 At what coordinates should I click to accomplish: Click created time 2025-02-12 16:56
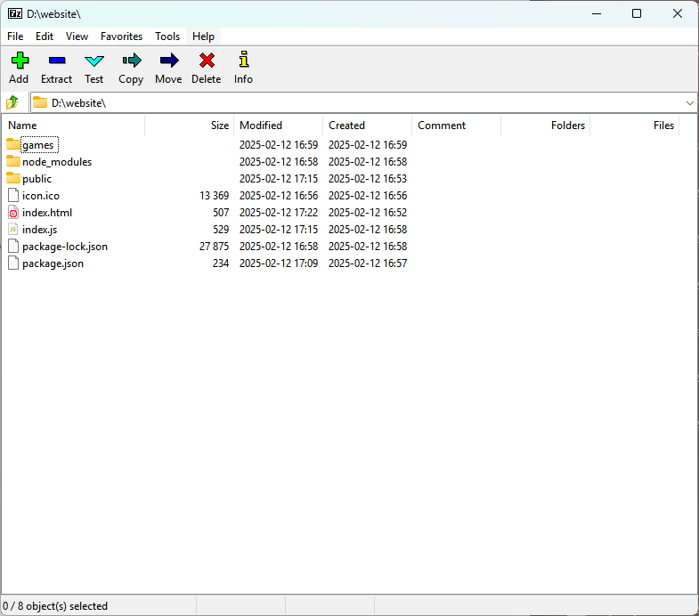click(x=368, y=196)
